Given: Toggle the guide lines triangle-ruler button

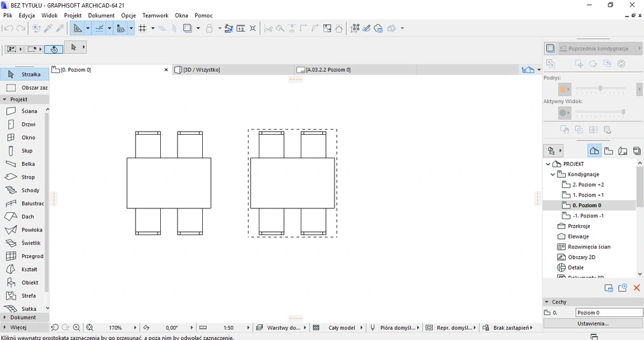Looking at the screenshot, I should pos(78,29).
